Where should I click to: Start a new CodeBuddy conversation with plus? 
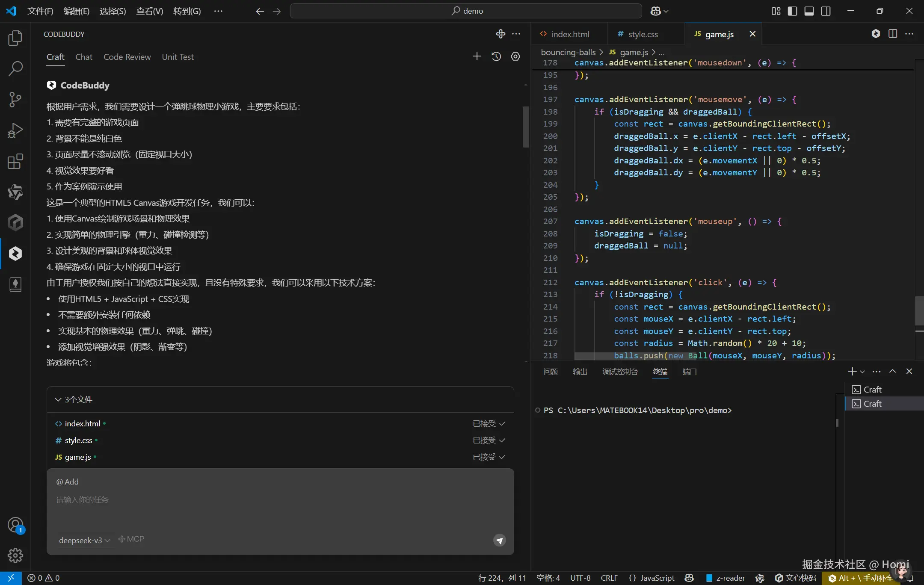point(477,56)
